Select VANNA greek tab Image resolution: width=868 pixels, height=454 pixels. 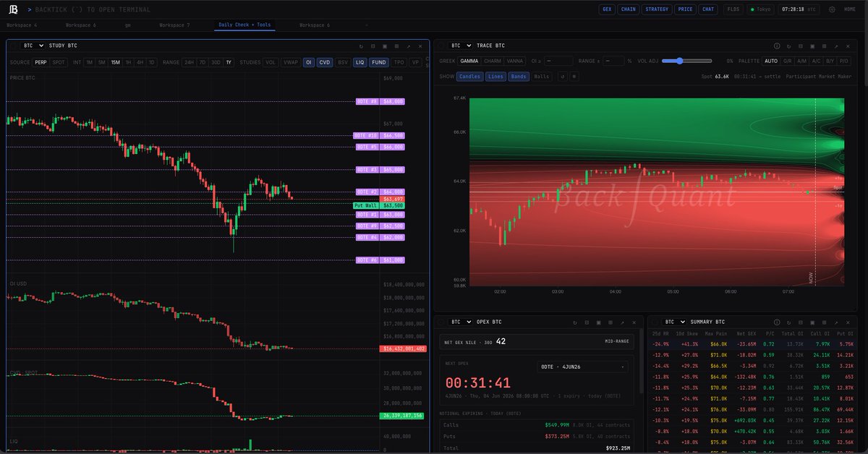tap(515, 61)
